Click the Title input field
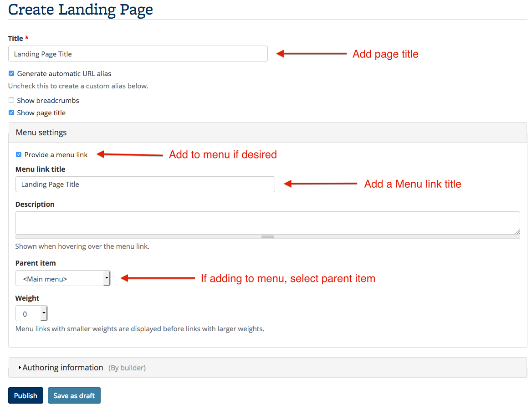Image resolution: width=532 pixels, height=410 pixels. (x=138, y=54)
